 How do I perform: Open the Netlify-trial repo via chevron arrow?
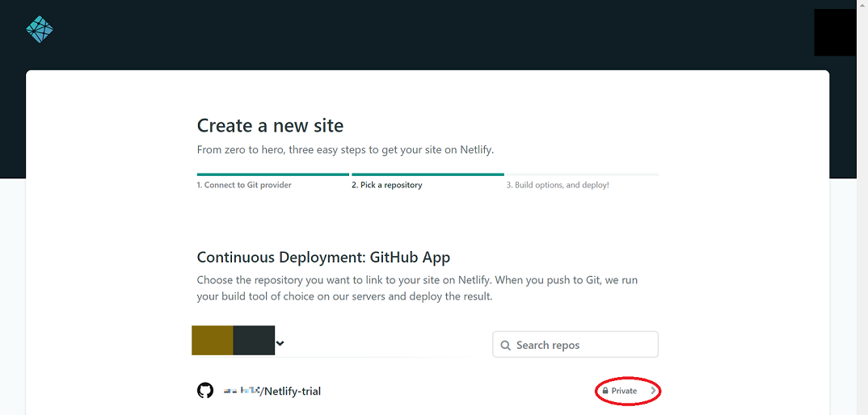[653, 391]
